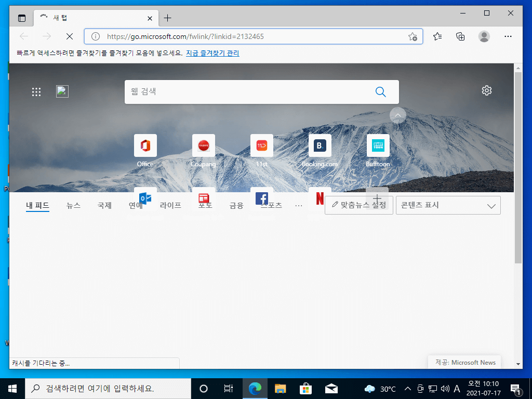The image size is (532, 399).
Task: Open the app launcher grid icon
Action: (36, 91)
